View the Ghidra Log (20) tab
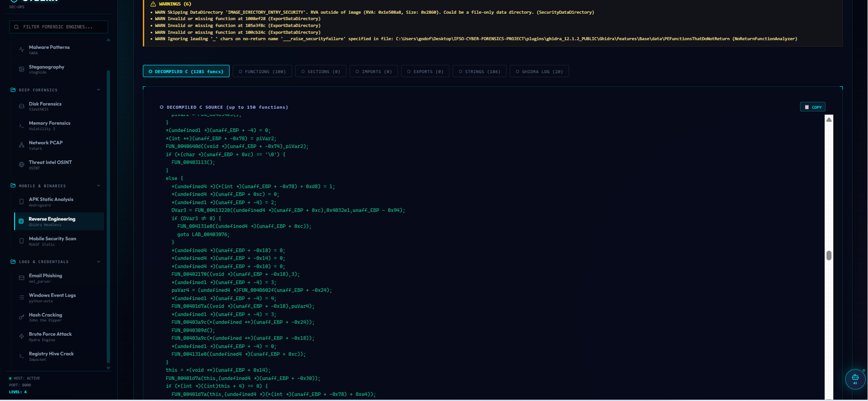The height and width of the screenshot is (401, 868). point(539,72)
